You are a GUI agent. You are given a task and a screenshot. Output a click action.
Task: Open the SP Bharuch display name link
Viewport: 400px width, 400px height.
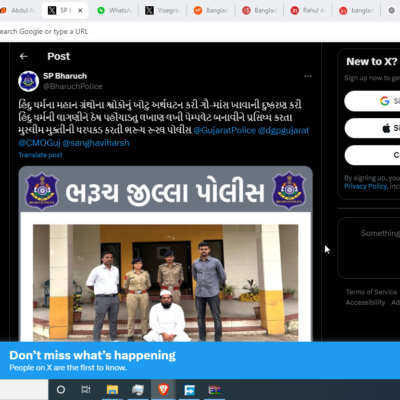(x=65, y=76)
